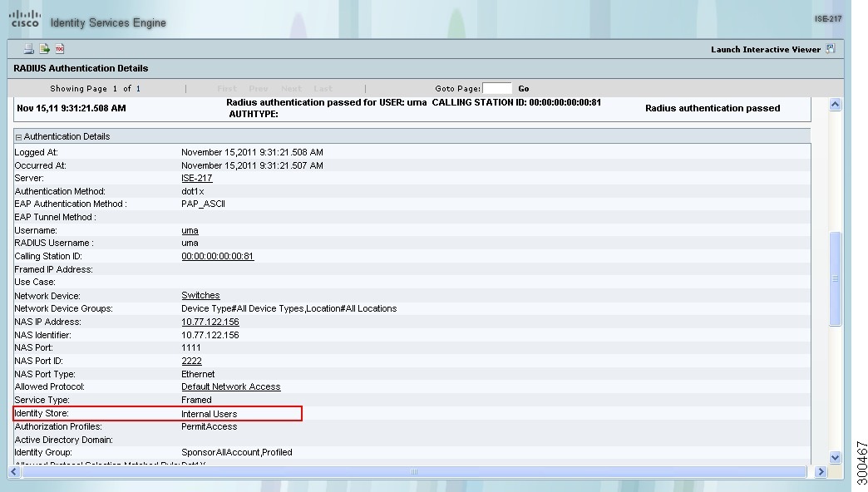
Task: Select the PAP_ASCII EAP method value
Action: click(203, 204)
